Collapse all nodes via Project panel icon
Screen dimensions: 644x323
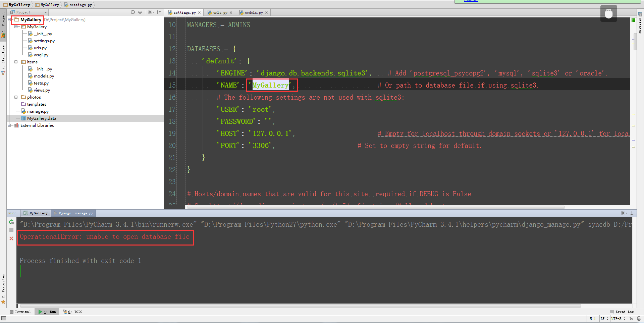[140, 12]
